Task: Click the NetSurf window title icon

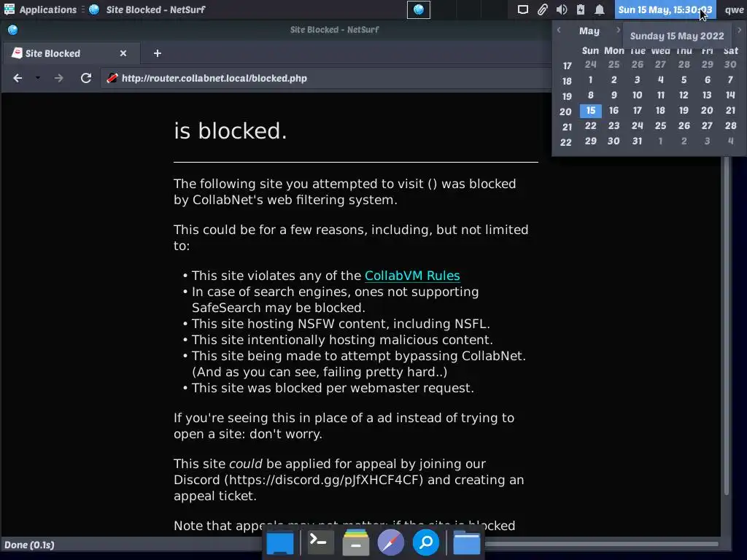Action: coord(13,29)
